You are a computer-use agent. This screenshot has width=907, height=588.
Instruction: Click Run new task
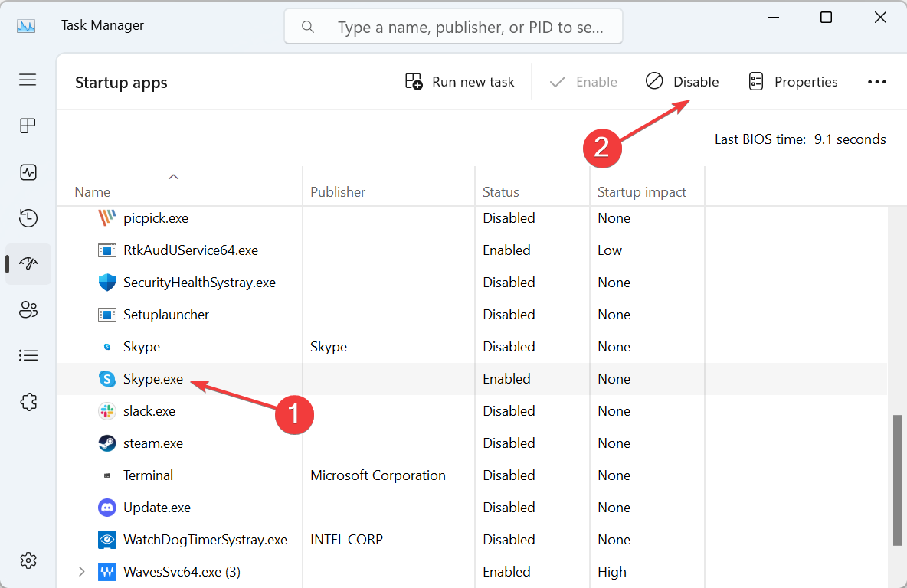[x=460, y=82]
